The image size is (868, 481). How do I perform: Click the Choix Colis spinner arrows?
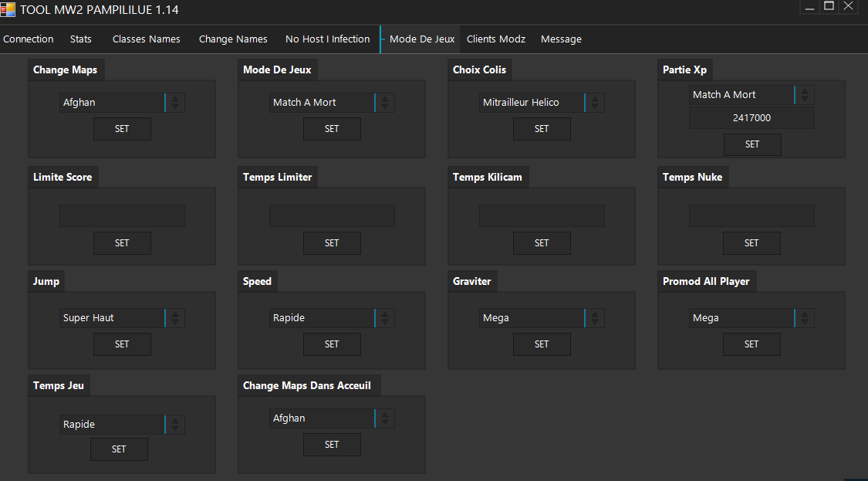(595, 103)
